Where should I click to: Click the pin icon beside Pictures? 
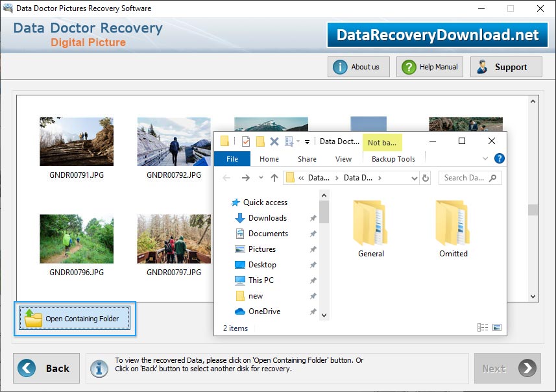point(313,249)
